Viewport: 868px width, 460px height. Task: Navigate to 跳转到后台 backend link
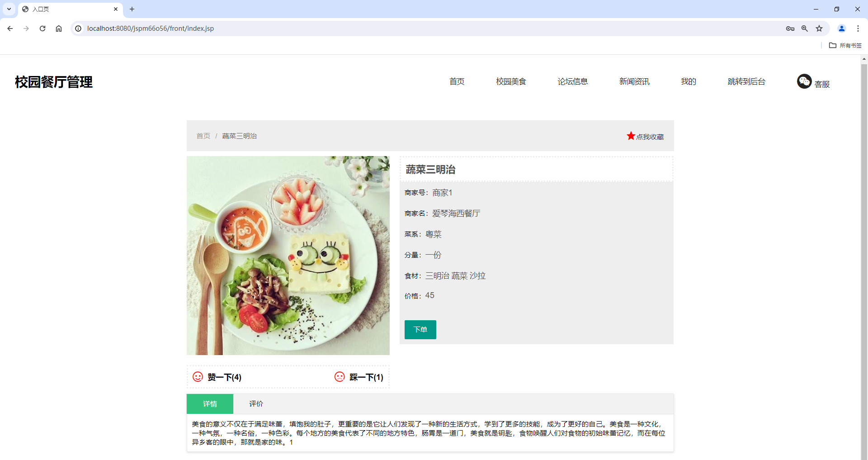coord(746,81)
